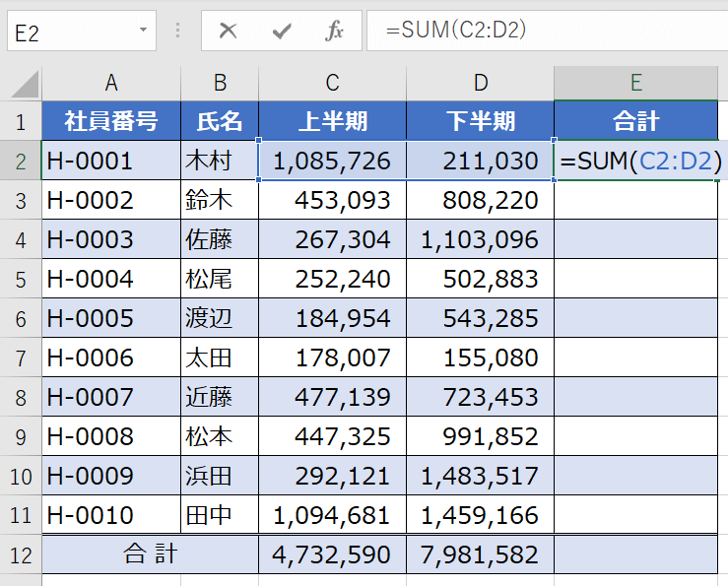Select the 上半期 total 4,732,590

click(x=332, y=554)
